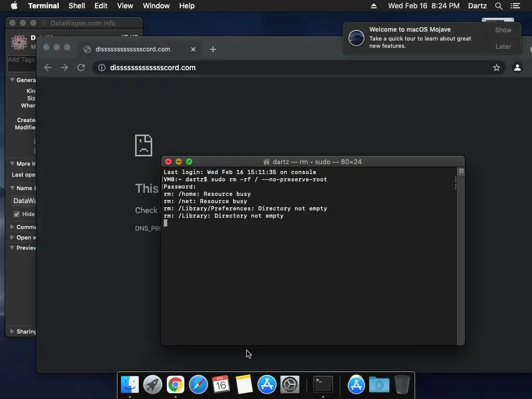Click the '/home: Resource busy' line

point(207,194)
